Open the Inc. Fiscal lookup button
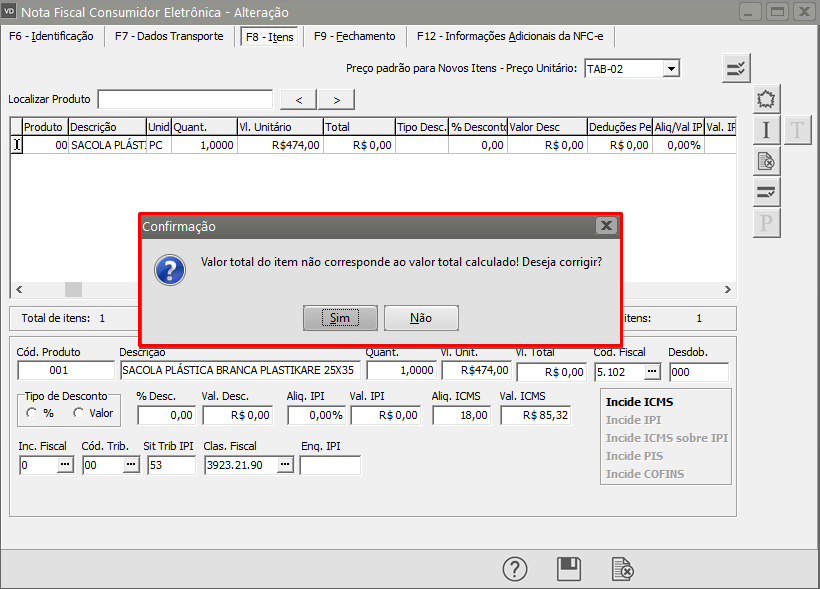Image resolution: width=820 pixels, height=589 pixels. click(x=65, y=465)
